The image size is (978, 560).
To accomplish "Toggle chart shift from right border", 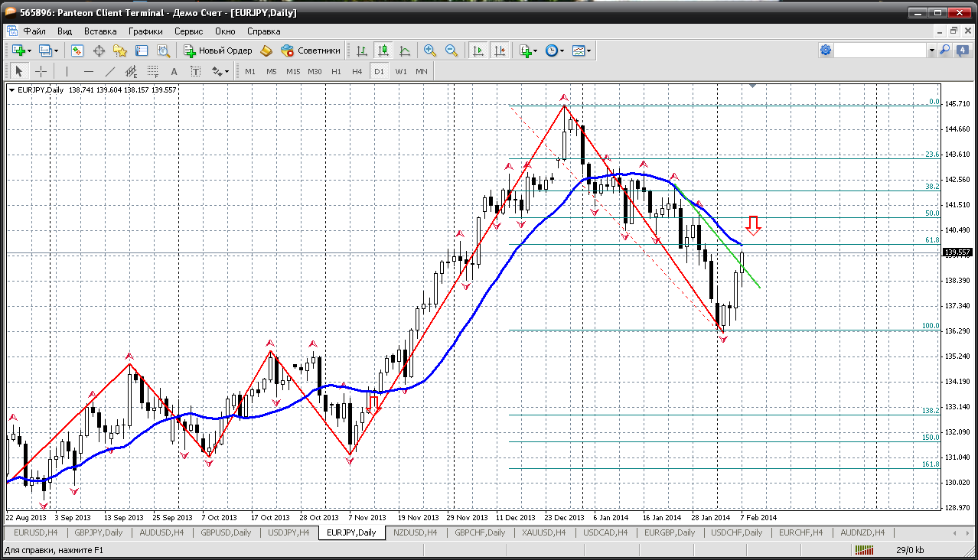I will [x=500, y=50].
